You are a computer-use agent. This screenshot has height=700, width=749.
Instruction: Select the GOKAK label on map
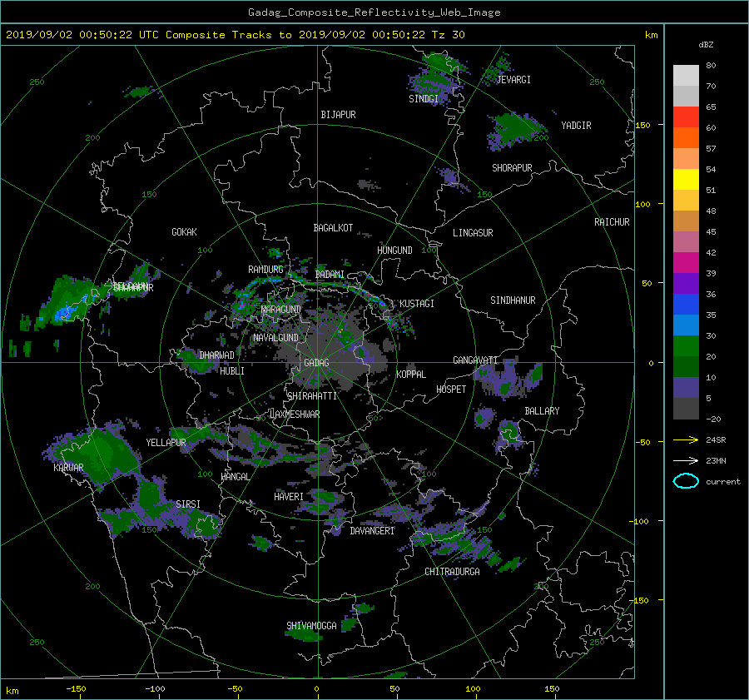click(184, 232)
